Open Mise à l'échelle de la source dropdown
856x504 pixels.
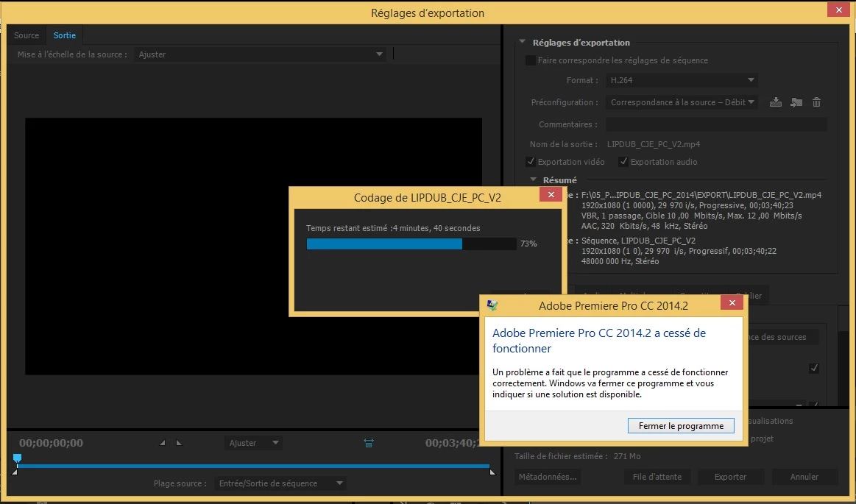click(x=260, y=54)
